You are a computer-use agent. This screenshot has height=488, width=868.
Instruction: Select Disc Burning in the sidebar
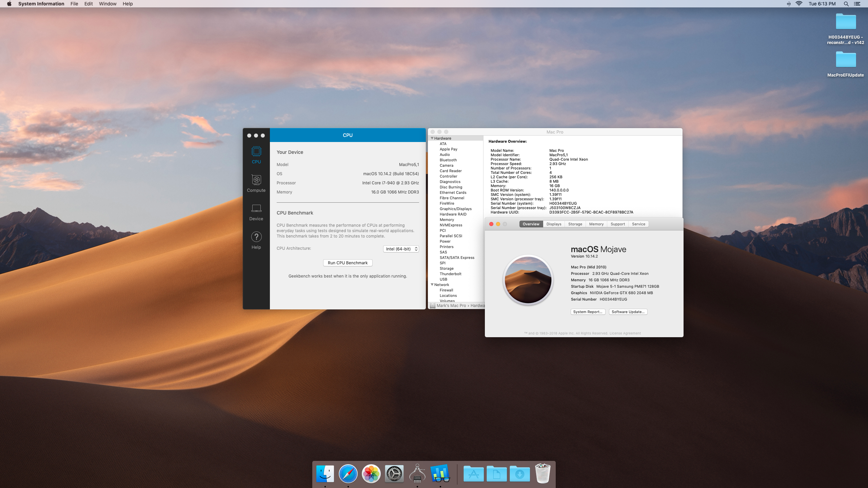pyautogui.click(x=451, y=187)
